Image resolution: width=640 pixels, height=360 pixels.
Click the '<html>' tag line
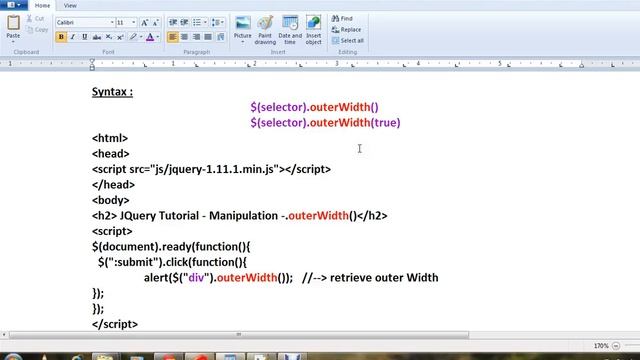coord(110,138)
